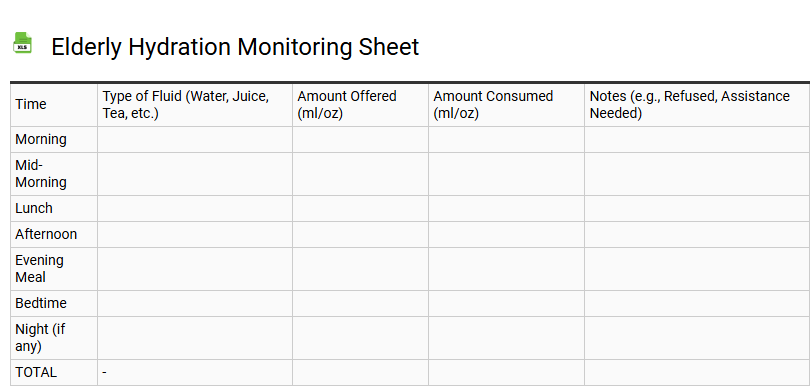Select the Evening Meal row label
The height and width of the screenshot is (386, 810).
(x=39, y=269)
